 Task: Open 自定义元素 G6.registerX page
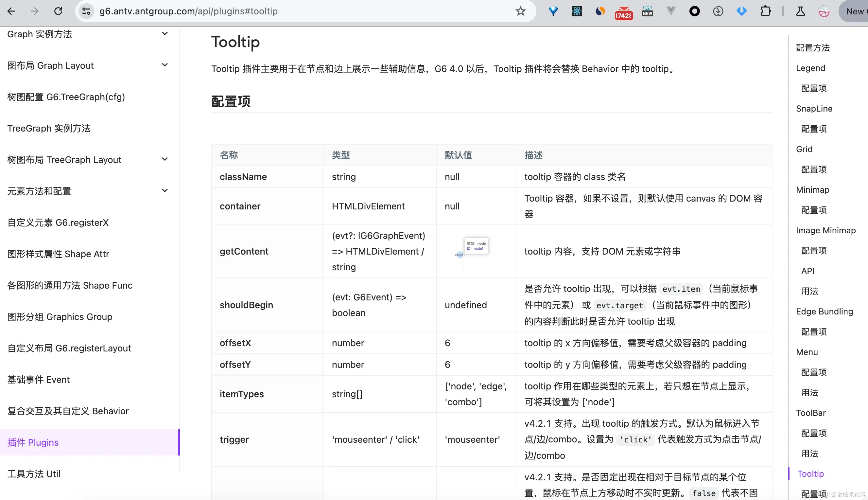pyautogui.click(x=58, y=223)
